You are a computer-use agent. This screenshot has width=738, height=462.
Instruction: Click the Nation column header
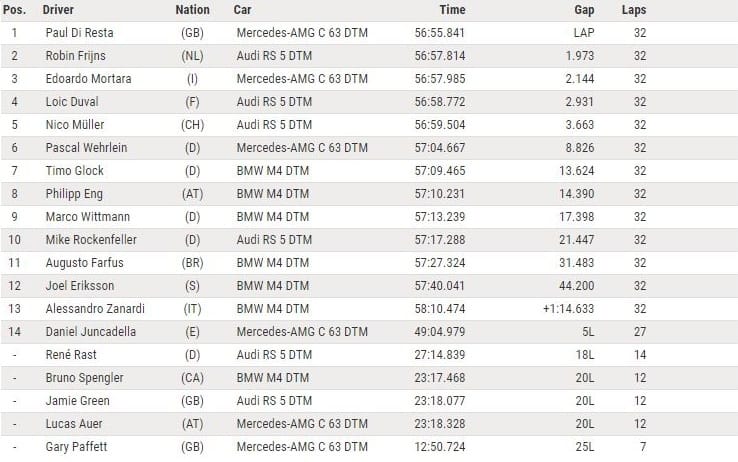193,9
